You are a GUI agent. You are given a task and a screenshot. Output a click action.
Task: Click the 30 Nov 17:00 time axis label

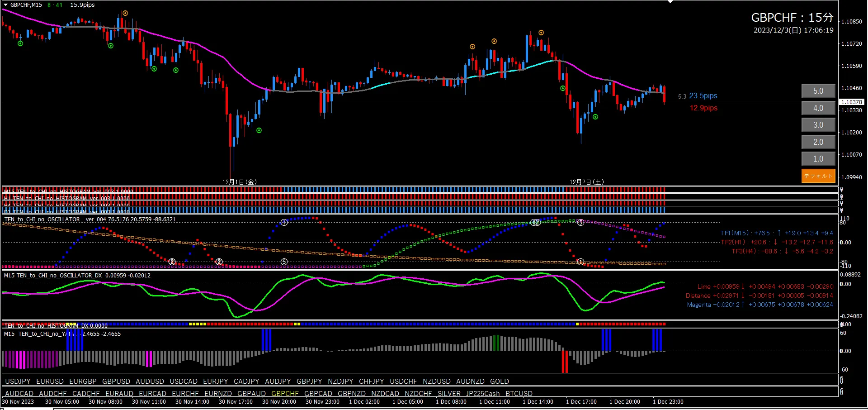point(236,402)
